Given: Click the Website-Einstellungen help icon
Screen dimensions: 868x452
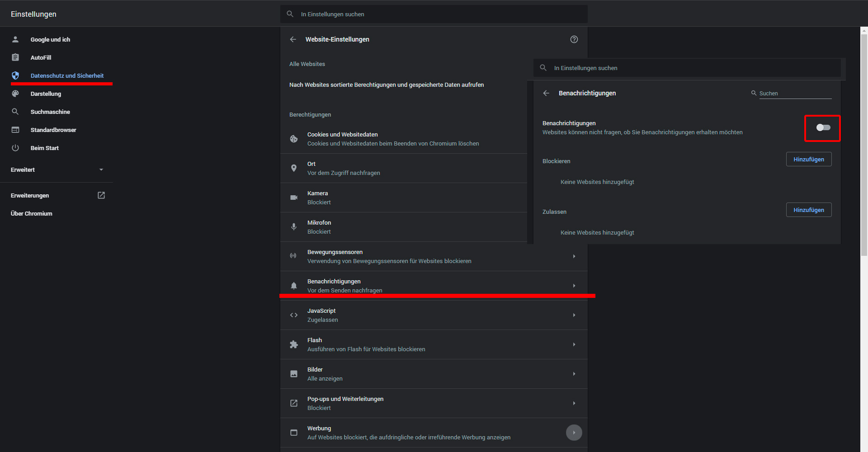Looking at the screenshot, I should click(574, 39).
